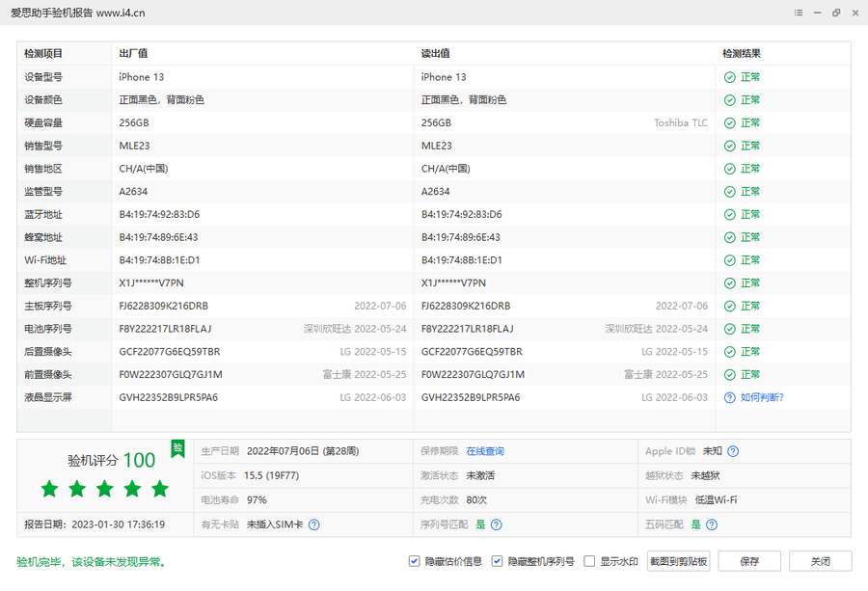Image resolution: width=868 pixels, height=591 pixels.
Task: Click the green check icon for Wi-Fi地址 row
Action: tap(730, 260)
